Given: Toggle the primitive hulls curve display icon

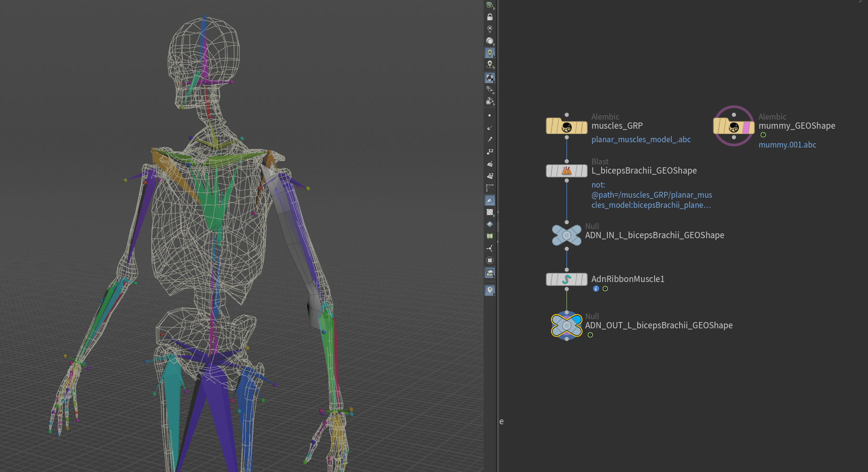Looking at the screenshot, I should (490, 188).
